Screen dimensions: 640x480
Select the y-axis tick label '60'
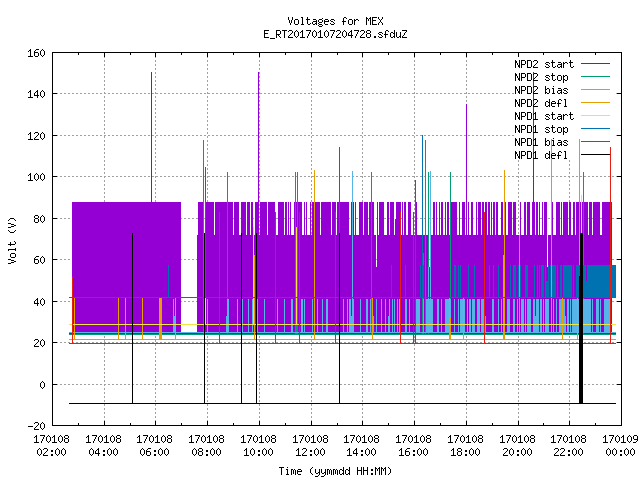(39, 260)
